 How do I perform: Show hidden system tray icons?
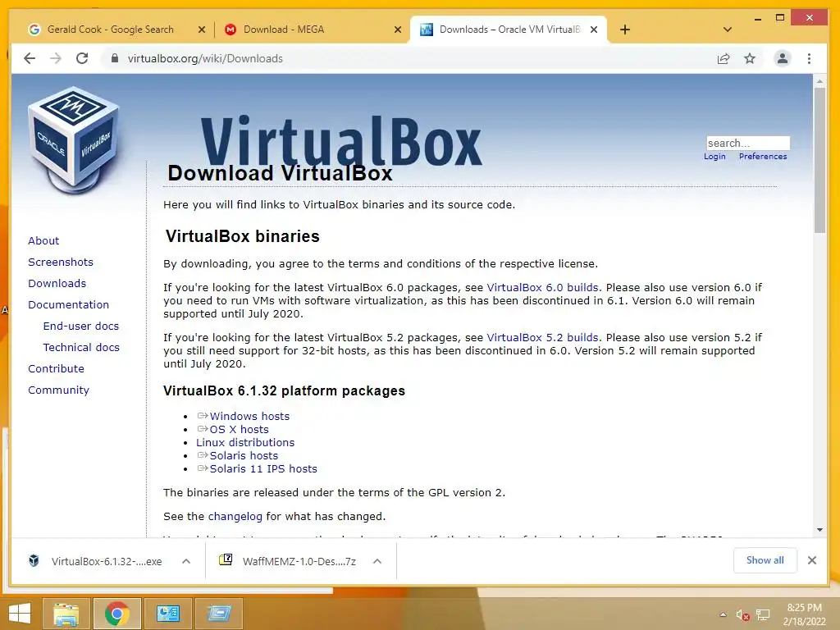[x=724, y=614]
